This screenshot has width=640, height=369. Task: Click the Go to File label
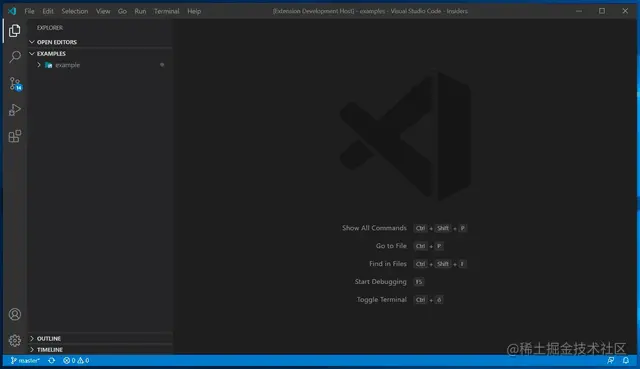391,246
